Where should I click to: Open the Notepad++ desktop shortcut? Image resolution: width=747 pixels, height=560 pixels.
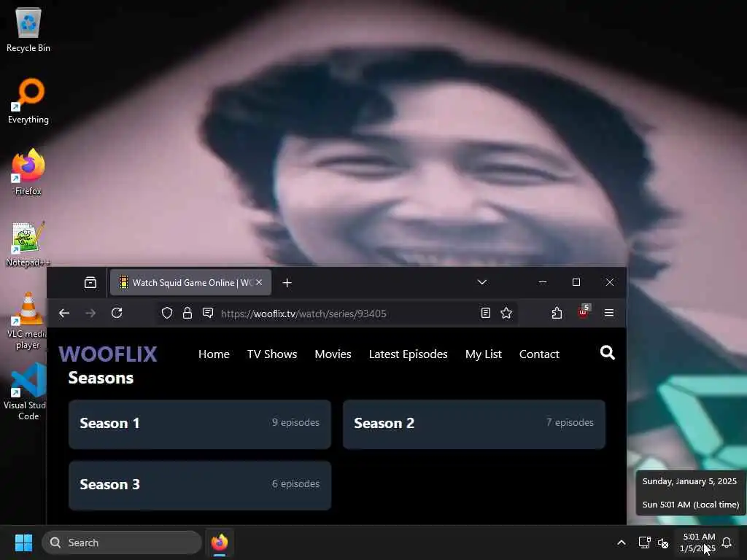[x=28, y=244]
